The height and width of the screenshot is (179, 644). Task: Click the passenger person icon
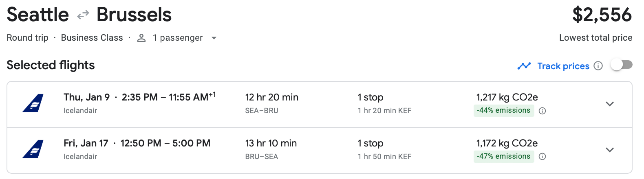pyautogui.click(x=141, y=38)
